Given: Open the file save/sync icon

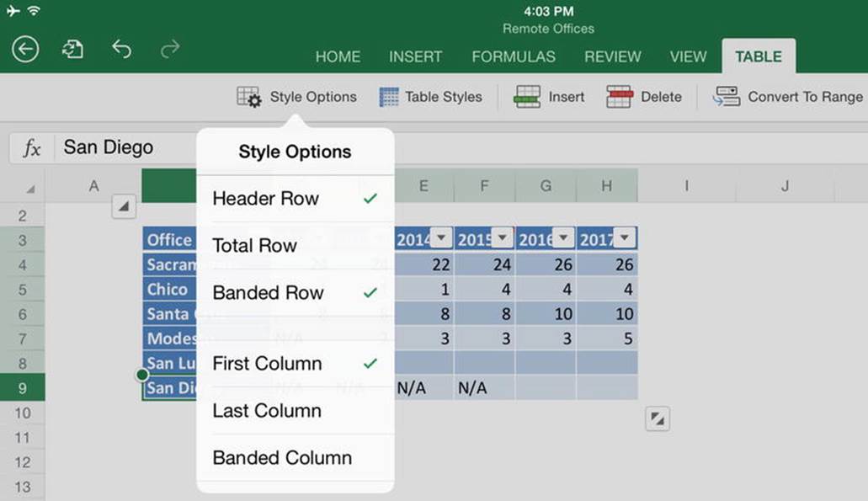Looking at the screenshot, I should [x=72, y=50].
